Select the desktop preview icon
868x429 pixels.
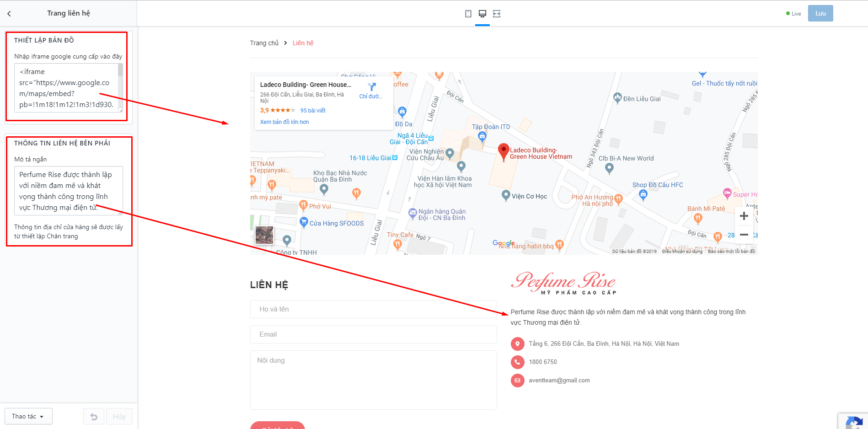482,14
